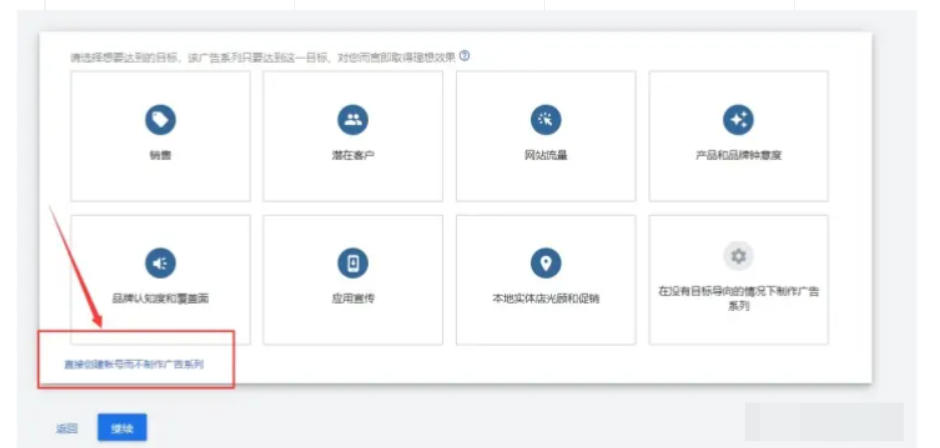Click the megaphone icon for 品牌认知度和覆盖面
This screenshot has width=940, height=448.
click(x=160, y=263)
